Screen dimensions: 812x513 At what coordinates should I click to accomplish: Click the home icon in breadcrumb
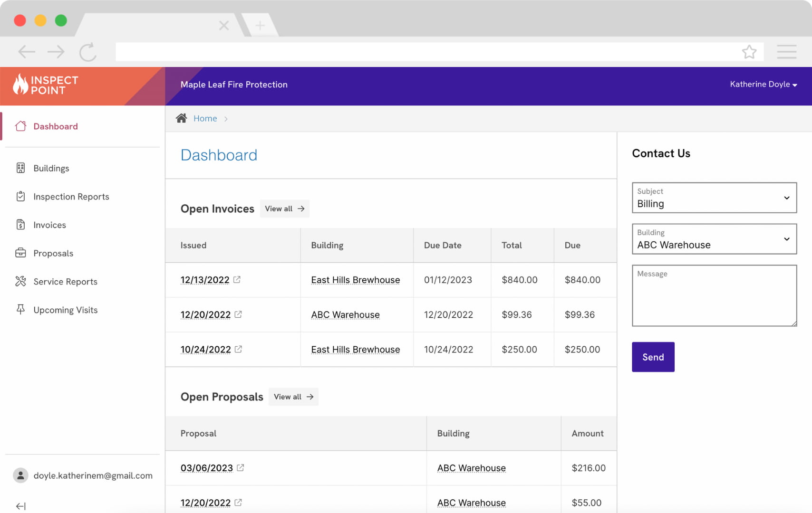click(x=181, y=118)
